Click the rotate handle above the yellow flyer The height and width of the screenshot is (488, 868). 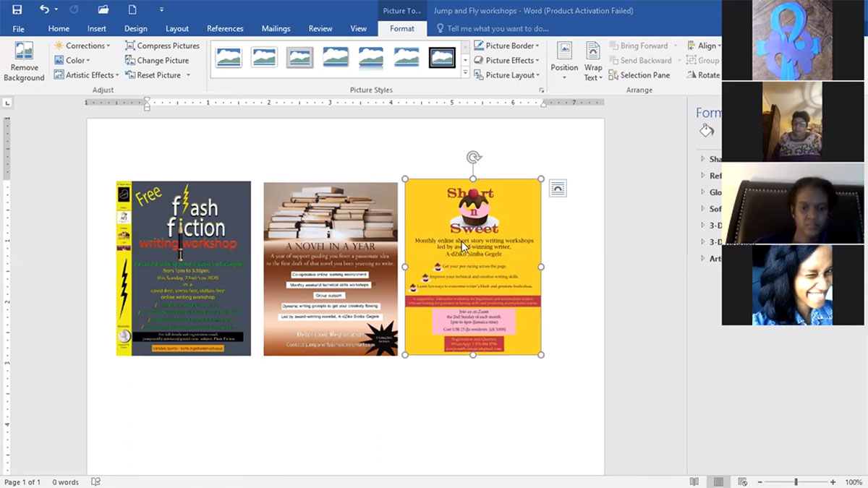point(474,158)
